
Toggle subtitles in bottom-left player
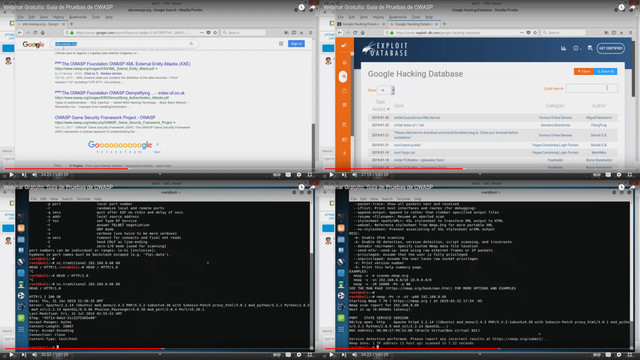pos(288,355)
